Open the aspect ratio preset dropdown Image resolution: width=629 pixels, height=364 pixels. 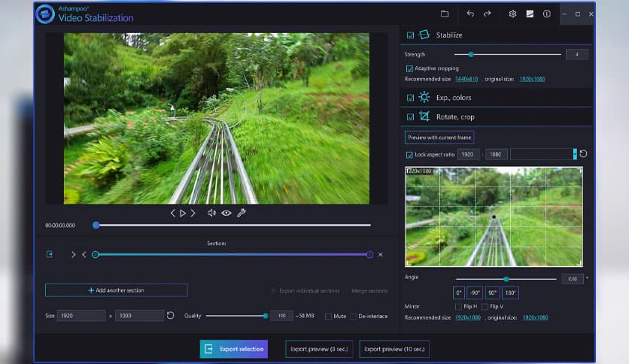click(x=543, y=154)
